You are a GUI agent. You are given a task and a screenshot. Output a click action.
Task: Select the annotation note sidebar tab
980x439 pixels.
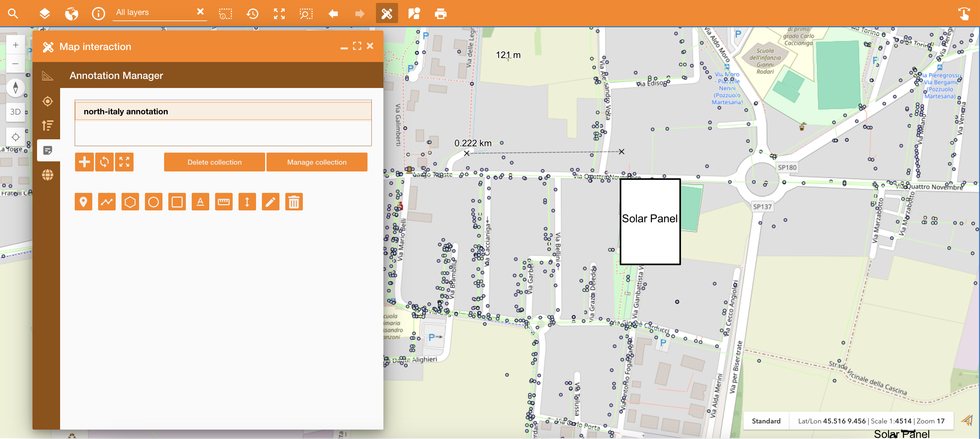48,151
